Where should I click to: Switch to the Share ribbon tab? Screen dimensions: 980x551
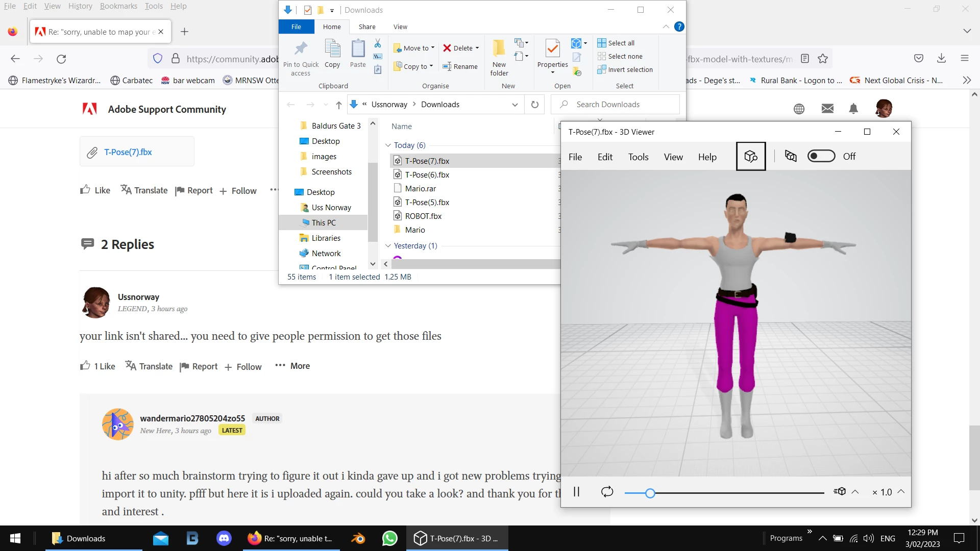click(x=366, y=27)
